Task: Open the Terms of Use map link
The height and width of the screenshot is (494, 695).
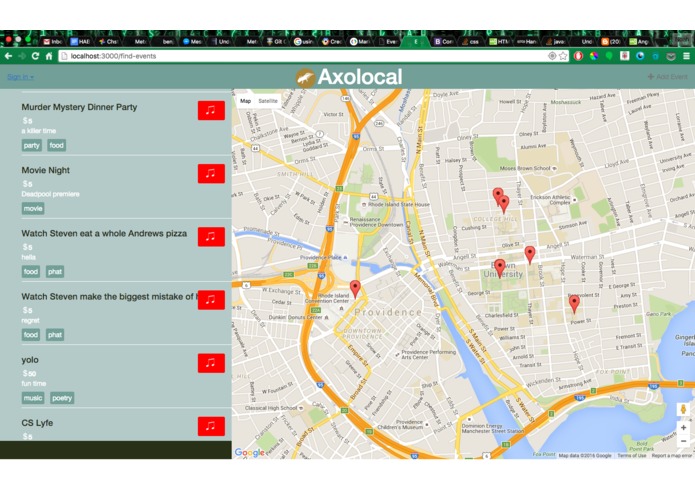Action: point(632,455)
